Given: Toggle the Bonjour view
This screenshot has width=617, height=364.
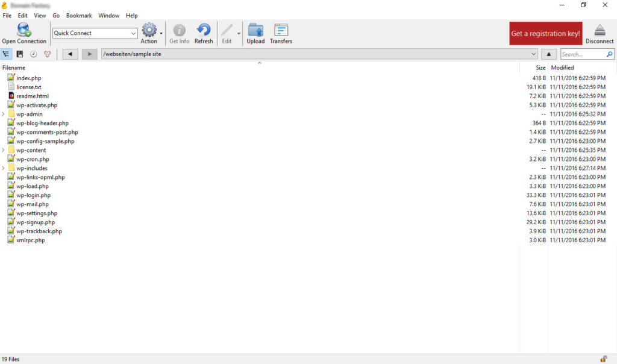Looking at the screenshot, I should tap(47, 54).
